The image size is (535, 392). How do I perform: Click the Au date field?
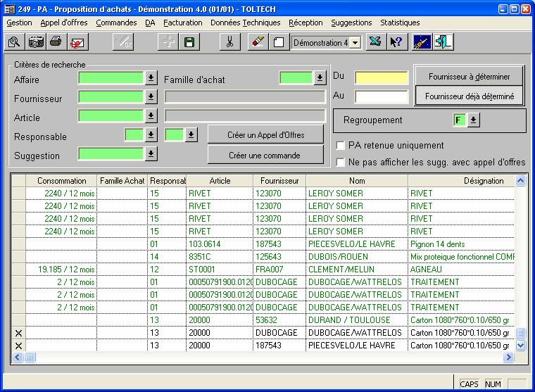(x=382, y=97)
